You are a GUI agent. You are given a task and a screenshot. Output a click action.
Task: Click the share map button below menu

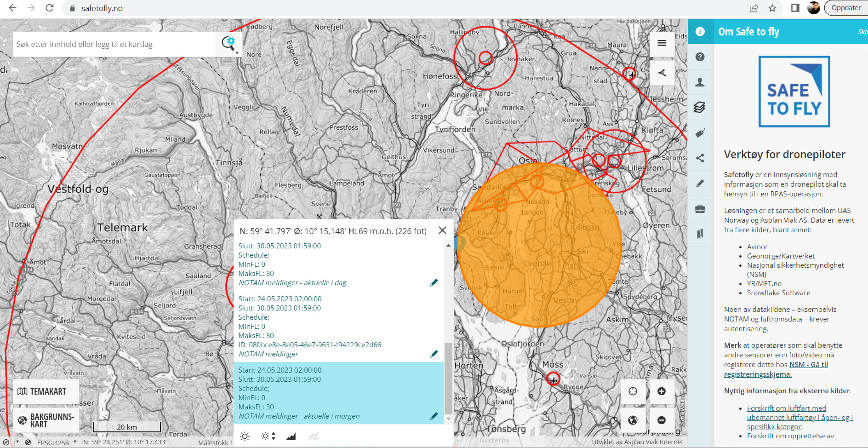click(662, 73)
